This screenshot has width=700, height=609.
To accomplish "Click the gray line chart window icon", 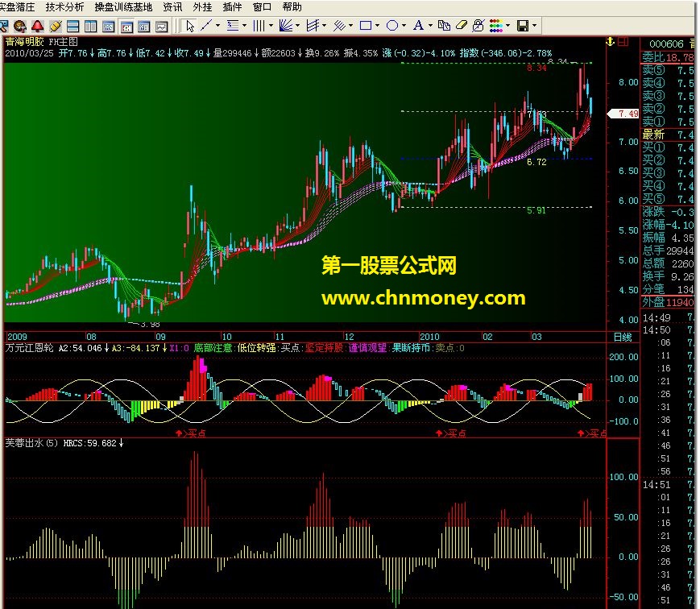I will [162, 27].
